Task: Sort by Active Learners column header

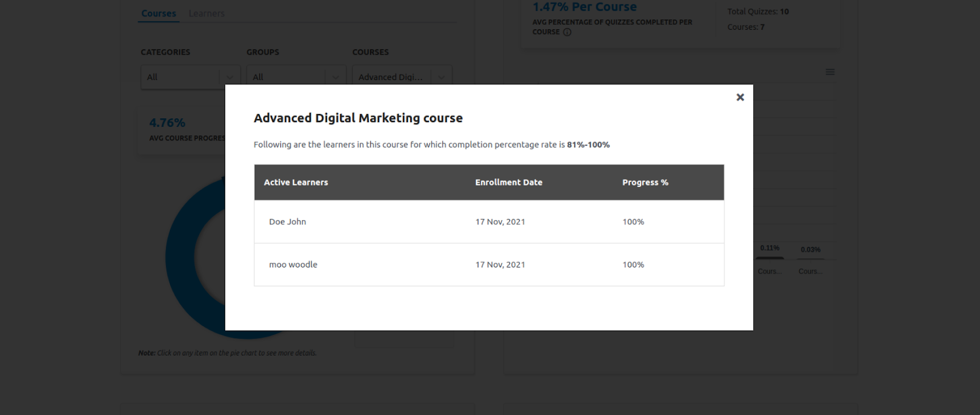Action: (x=296, y=182)
